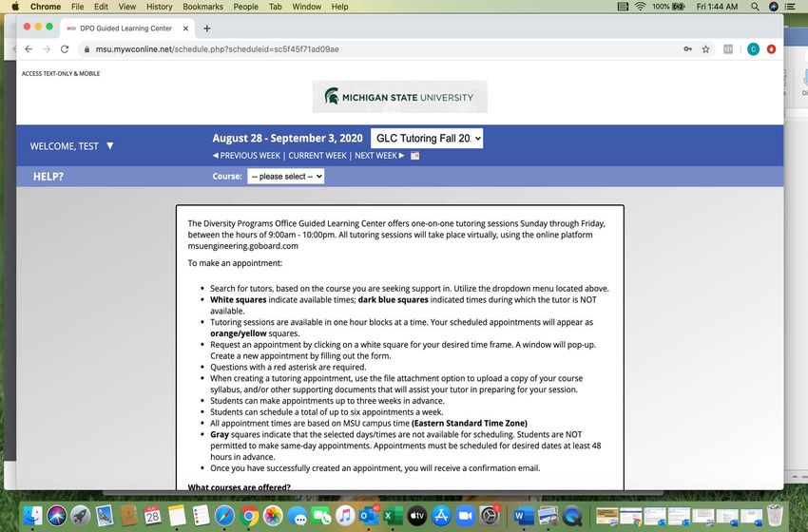Click the Michigan State University logo
The height and width of the screenshot is (532, 808).
[400, 97]
